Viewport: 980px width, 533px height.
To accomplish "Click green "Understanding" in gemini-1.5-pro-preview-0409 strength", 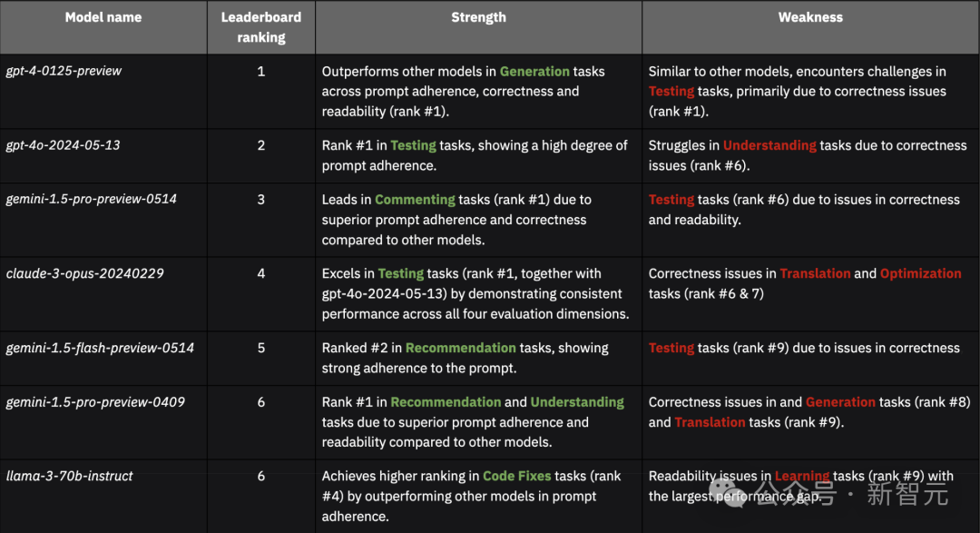I will click(x=577, y=402).
